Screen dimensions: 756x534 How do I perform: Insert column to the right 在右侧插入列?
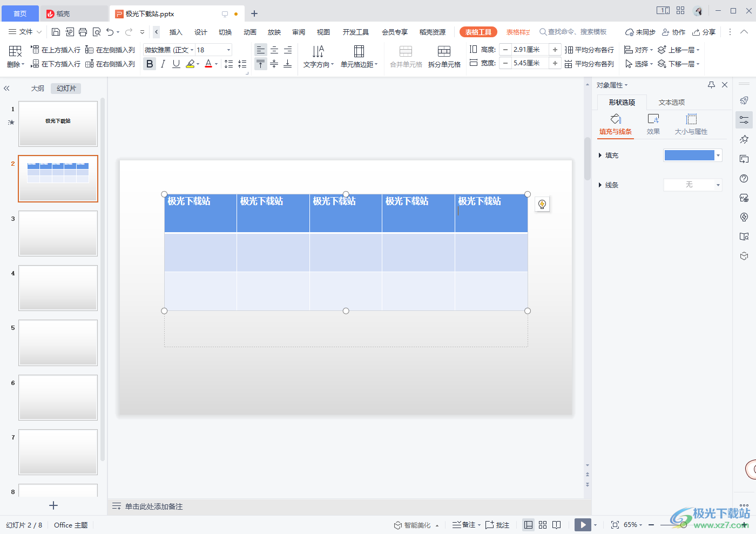coord(110,64)
